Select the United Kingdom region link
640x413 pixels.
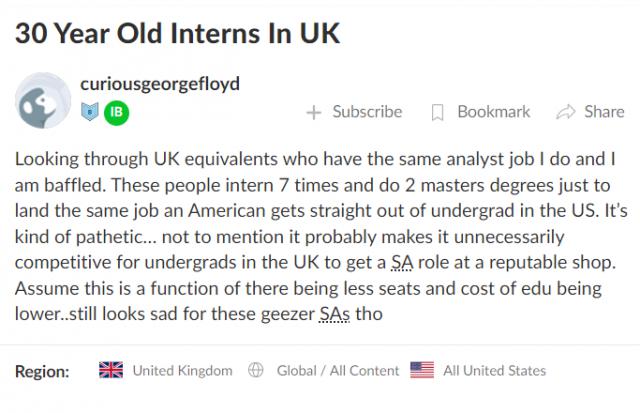(x=182, y=370)
